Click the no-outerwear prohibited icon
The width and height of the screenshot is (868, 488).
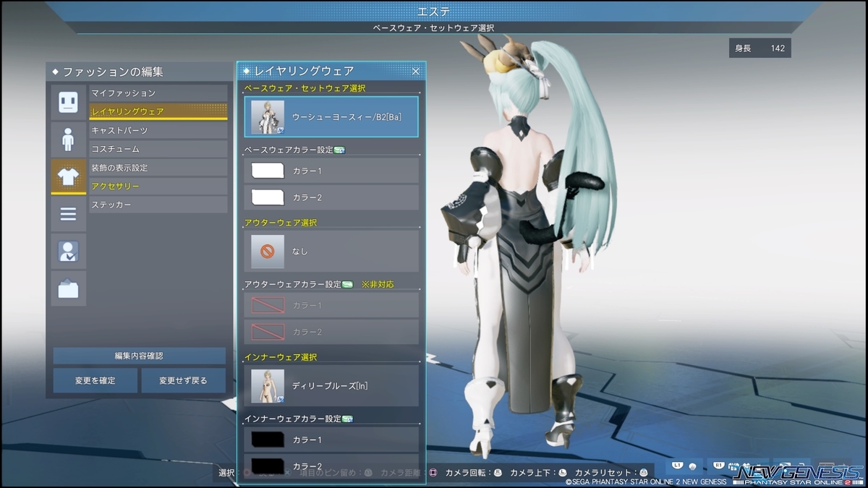(x=268, y=251)
